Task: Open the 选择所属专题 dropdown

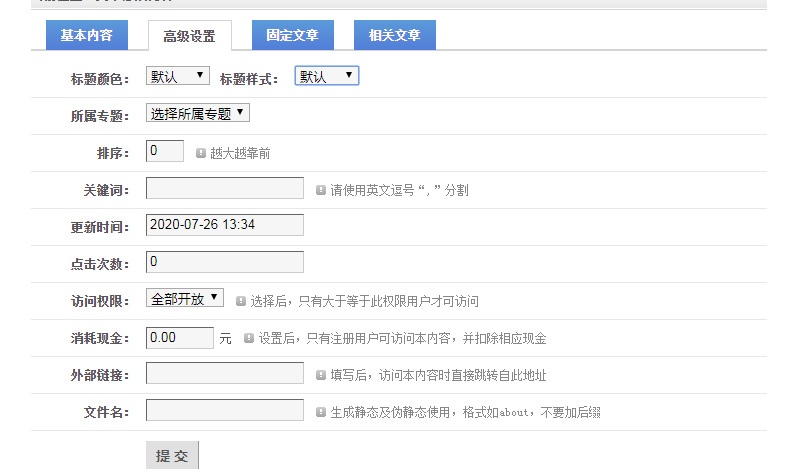Action: (x=197, y=113)
